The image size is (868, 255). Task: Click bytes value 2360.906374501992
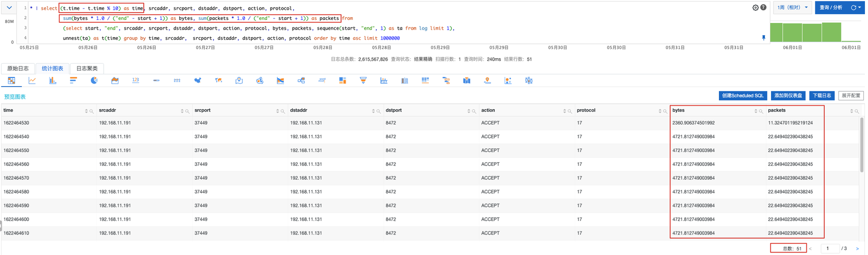point(693,123)
